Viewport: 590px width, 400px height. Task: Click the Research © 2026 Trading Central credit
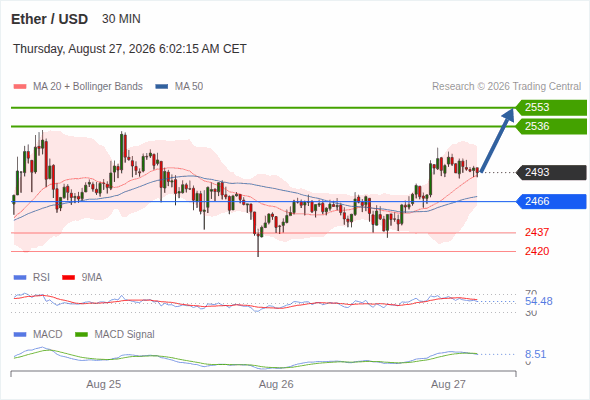coord(506,87)
